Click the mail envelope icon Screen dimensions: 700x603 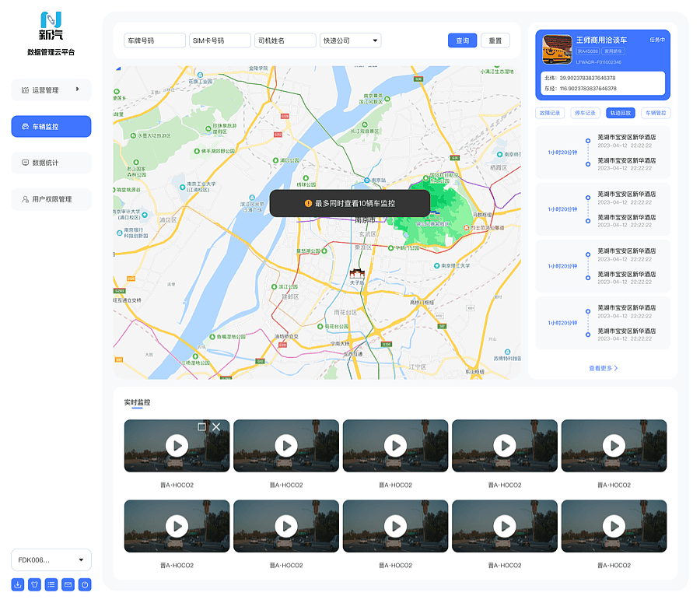tap(68, 584)
